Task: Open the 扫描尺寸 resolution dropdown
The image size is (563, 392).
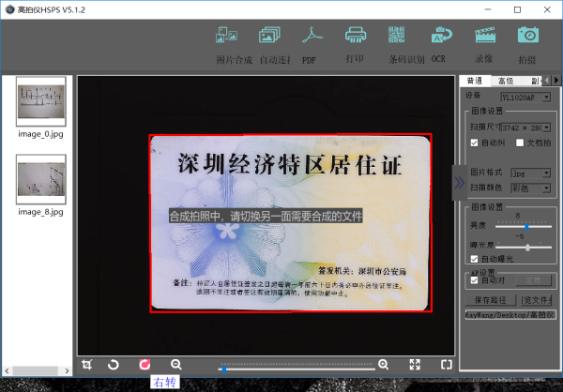Action: click(x=525, y=128)
